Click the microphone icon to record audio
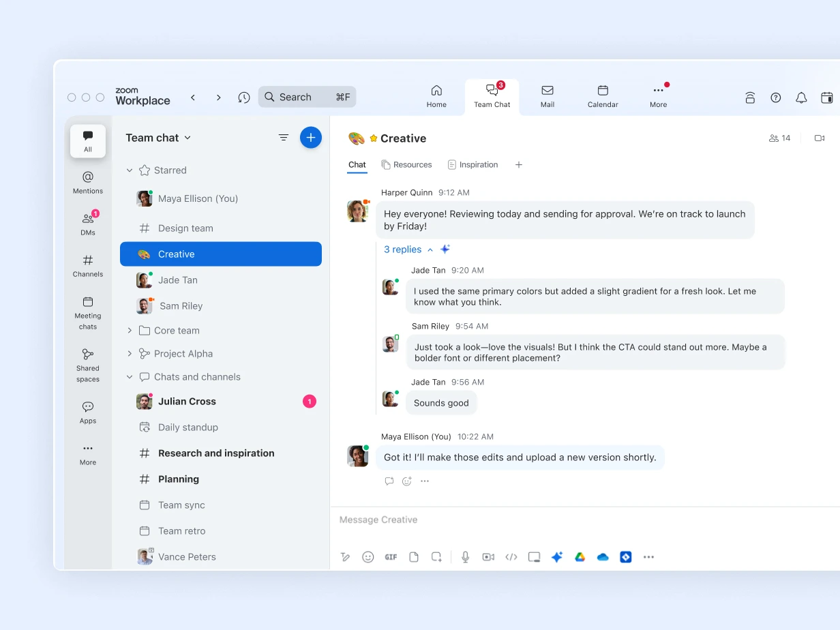 click(x=466, y=557)
